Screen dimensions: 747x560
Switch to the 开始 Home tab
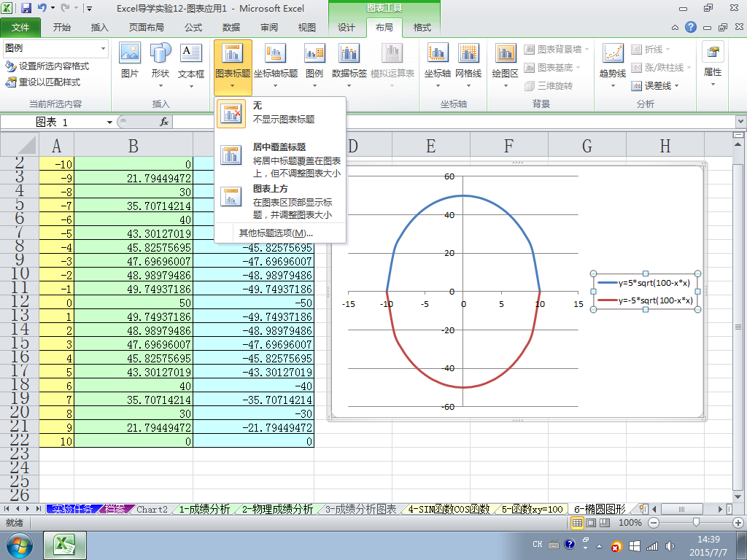coord(62,28)
